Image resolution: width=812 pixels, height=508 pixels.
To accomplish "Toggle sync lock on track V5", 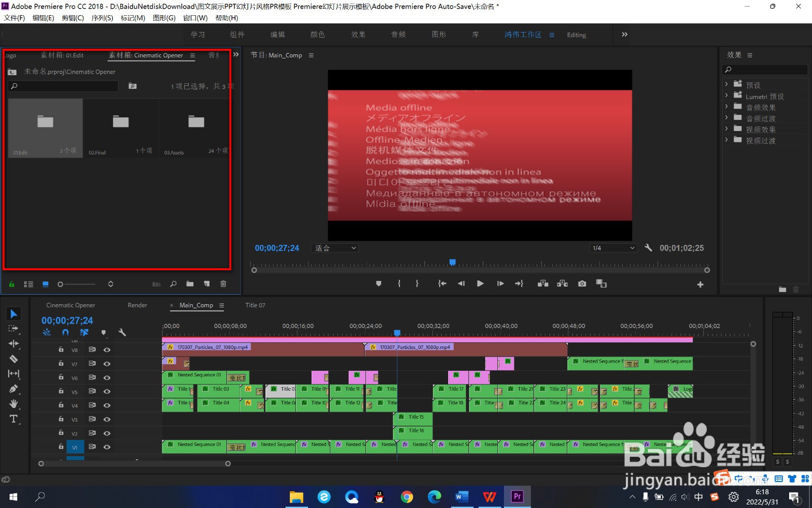I will 92,391.
